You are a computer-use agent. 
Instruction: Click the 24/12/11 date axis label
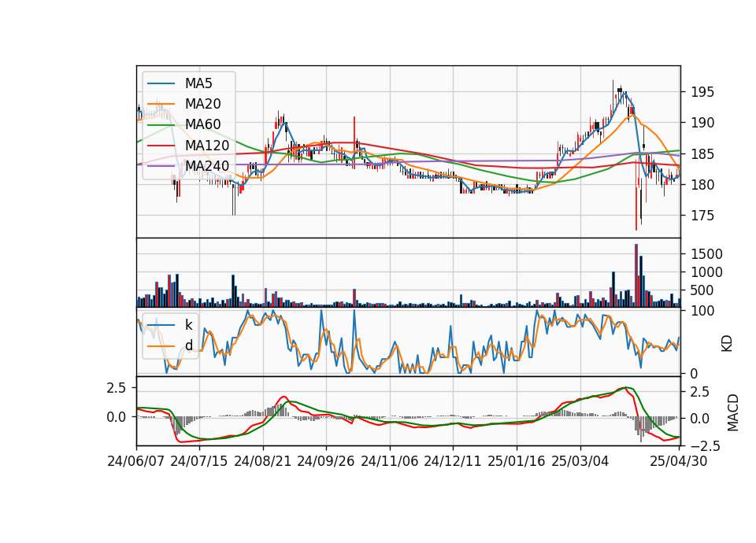[x=453, y=461]
